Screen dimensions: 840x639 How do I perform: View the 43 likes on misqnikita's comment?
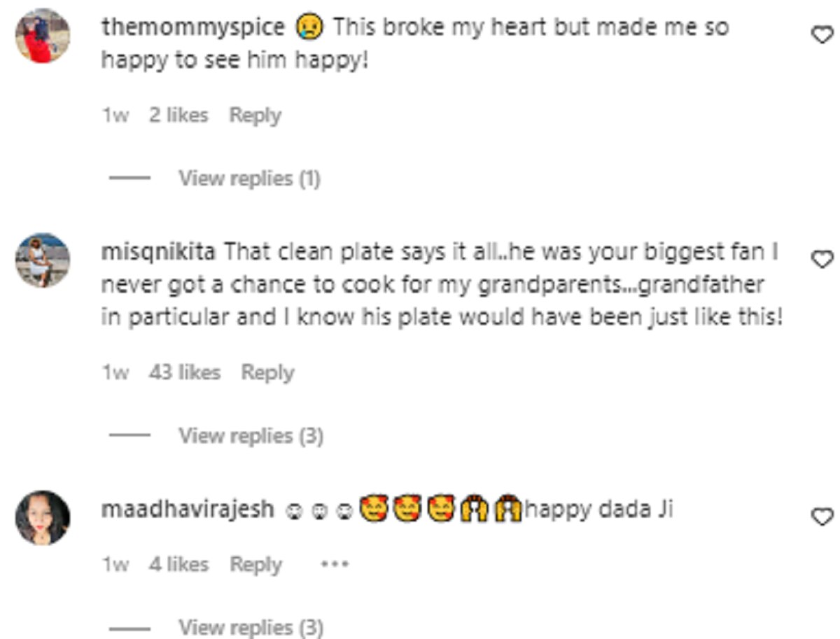tap(184, 373)
